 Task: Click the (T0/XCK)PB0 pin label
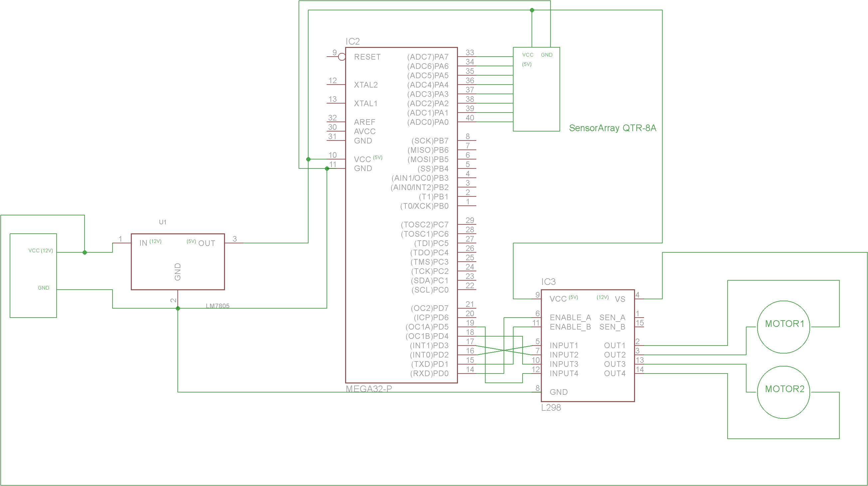point(425,206)
